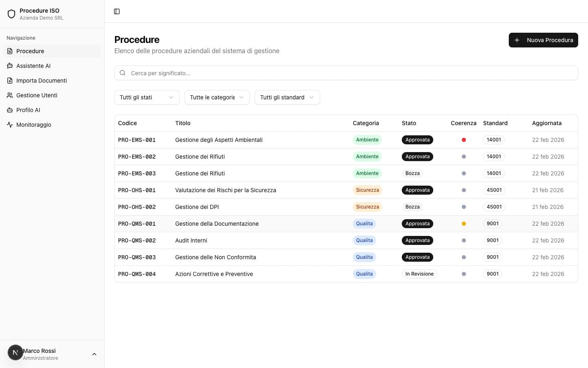Open the Assistente AI sidebar icon
The height and width of the screenshot is (368, 588).
click(9, 65)
